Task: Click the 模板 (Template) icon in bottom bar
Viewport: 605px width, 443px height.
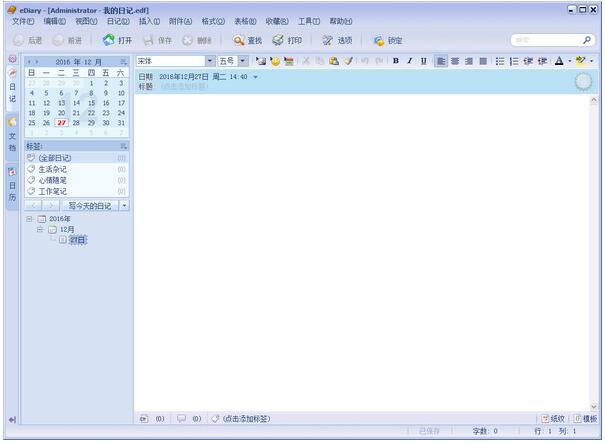Action: tap(585, 418)
